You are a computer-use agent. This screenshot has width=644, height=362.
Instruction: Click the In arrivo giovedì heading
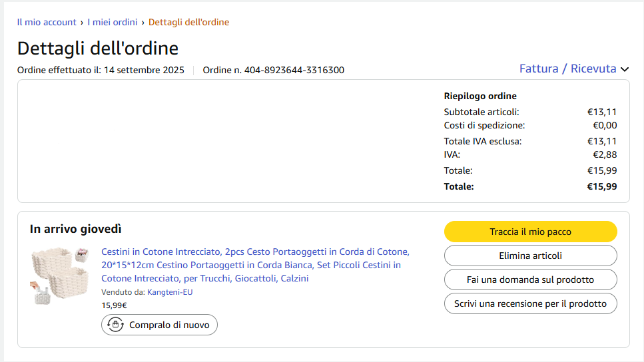pos(76,229)
